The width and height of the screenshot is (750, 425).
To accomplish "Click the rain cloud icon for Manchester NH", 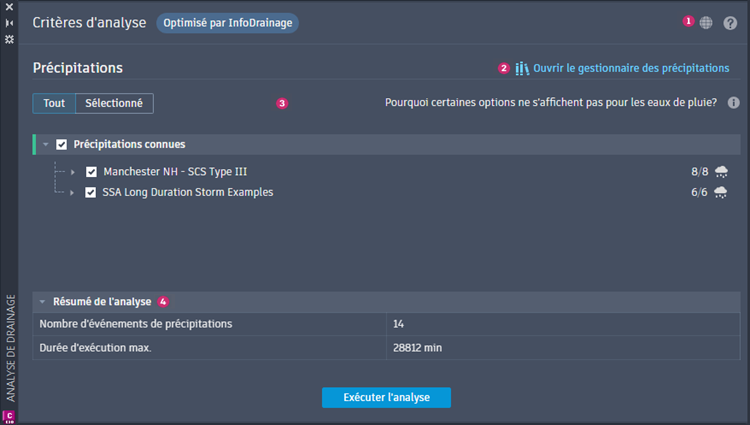I will coord(721,172).
